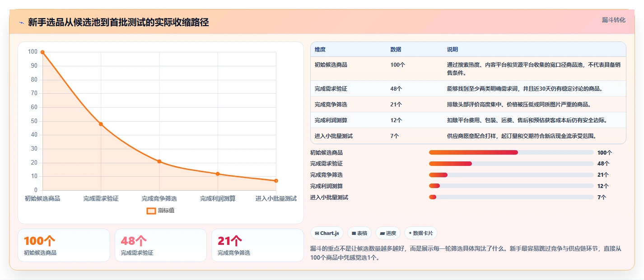Click the 7个 value beside the progress bar

pyautogui.click(x=602, y=197)
